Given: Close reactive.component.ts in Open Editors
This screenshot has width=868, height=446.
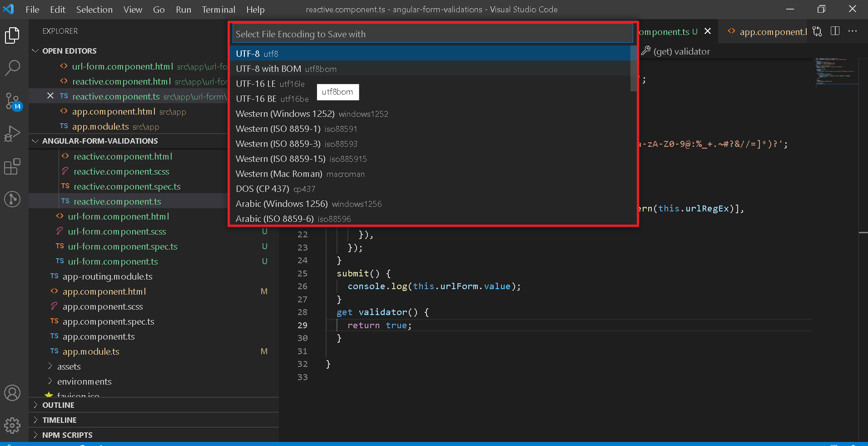Looking at the screenshot, I should 50,96.
